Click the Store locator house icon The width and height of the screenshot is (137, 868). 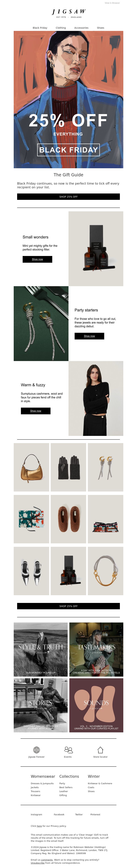tap(100, 749)
